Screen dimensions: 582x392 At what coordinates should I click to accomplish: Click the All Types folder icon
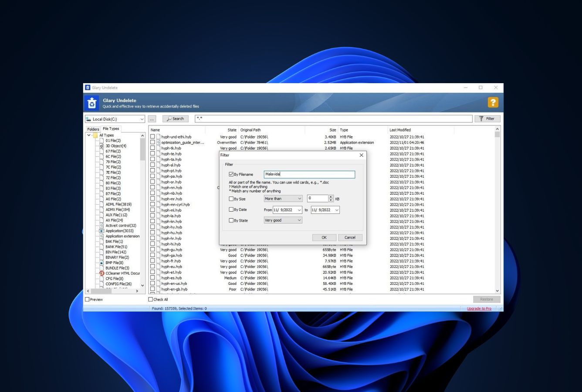pyautogui.click(x=95, y=135)
